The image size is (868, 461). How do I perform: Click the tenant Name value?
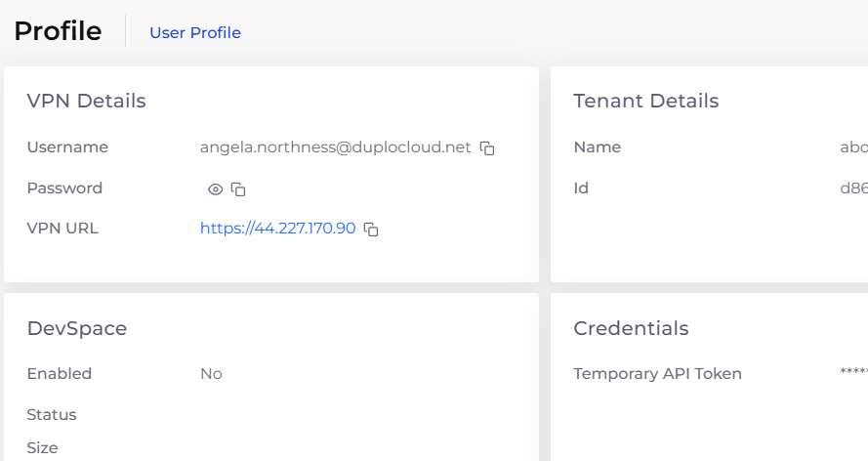(x=853, y=147)
